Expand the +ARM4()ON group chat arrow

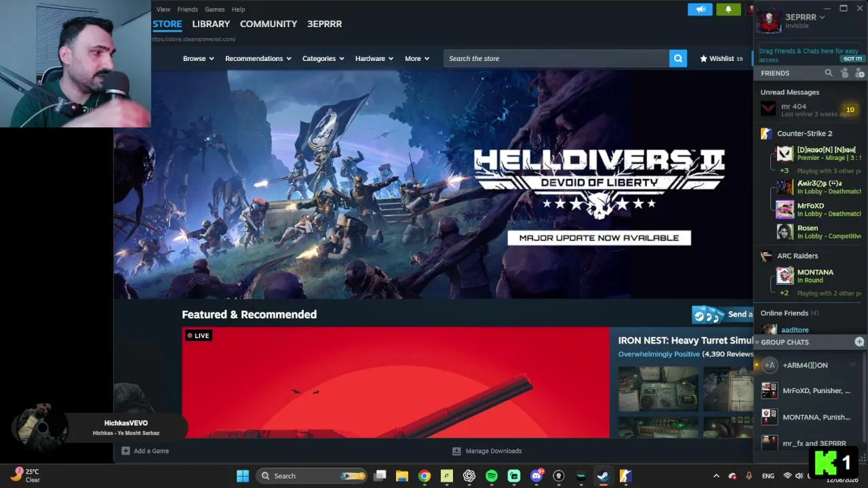852,365
